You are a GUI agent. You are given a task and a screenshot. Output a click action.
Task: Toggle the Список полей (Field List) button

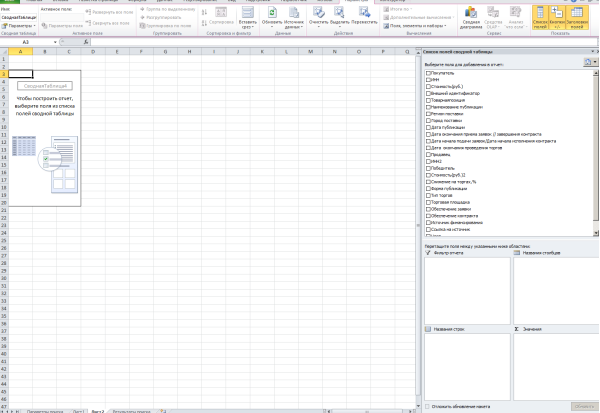[x=540, y=17]
